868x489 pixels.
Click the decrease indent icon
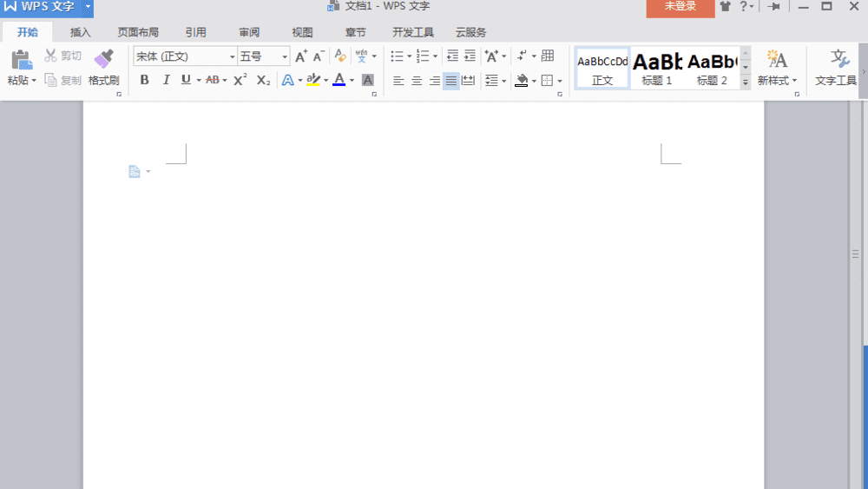tap(452, 56)
